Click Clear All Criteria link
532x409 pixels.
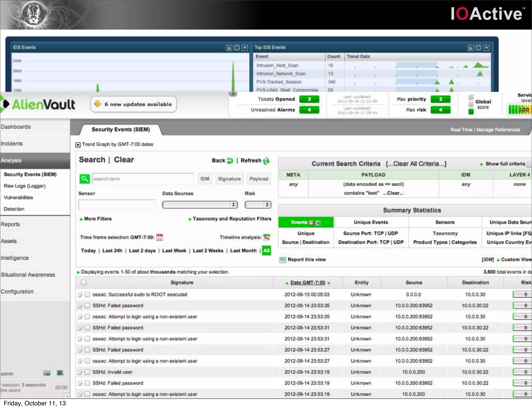pyautogui.click(x=416, y=164)
